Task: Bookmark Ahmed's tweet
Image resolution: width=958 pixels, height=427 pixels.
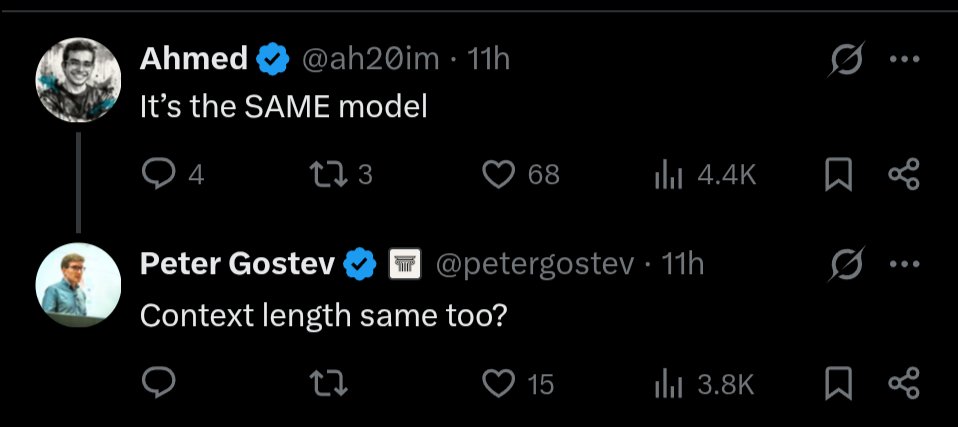Action: pyautogui.click(x=838, y=175)
